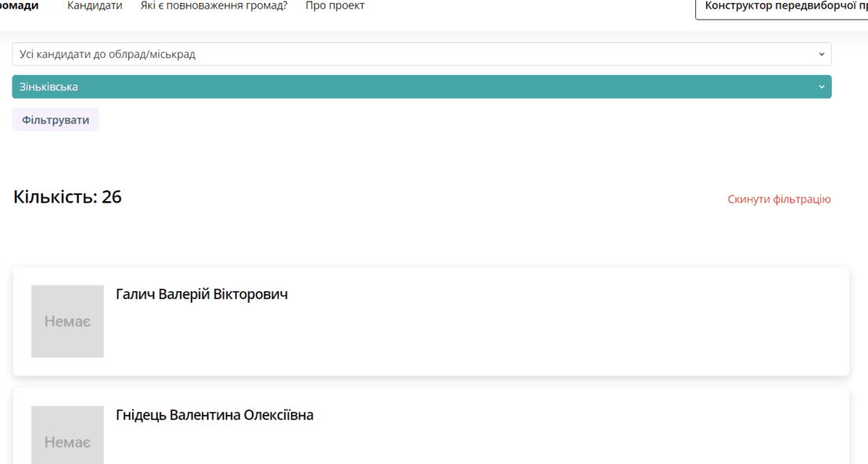Open Конструктор передвиборчої програми button
868x464 pixels.
(x=782, y=8)
